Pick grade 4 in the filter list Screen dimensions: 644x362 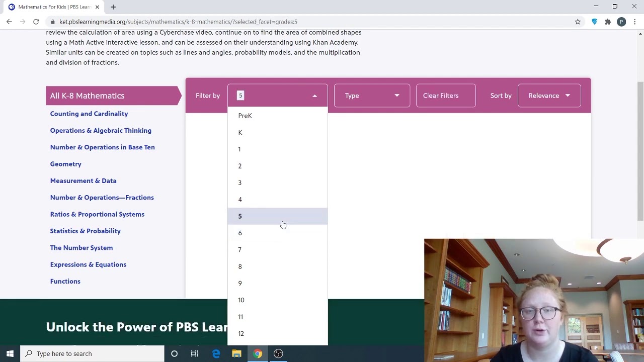(277, 200)
